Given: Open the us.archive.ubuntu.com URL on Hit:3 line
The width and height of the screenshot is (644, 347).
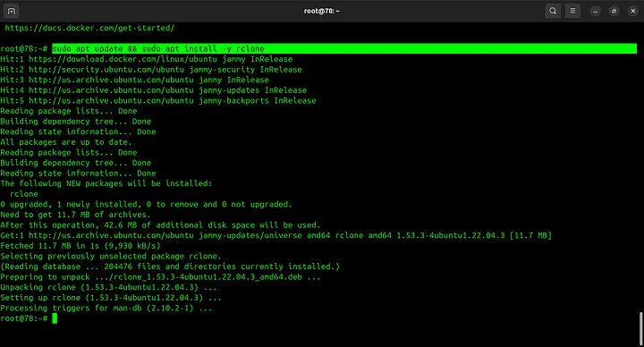Looking at the screenshot, I should tap(111, 80).
